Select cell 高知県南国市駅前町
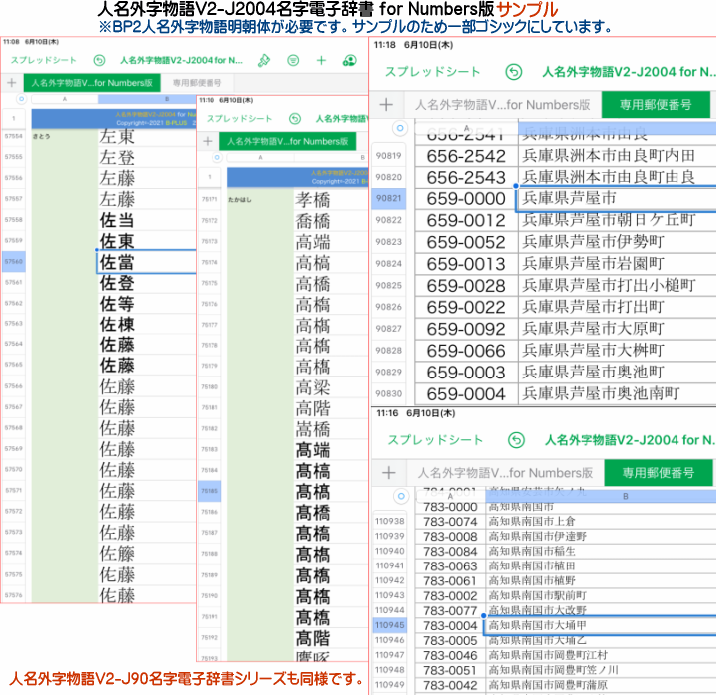The height and width of the screenshot is (695, 716). coord(600,595)
